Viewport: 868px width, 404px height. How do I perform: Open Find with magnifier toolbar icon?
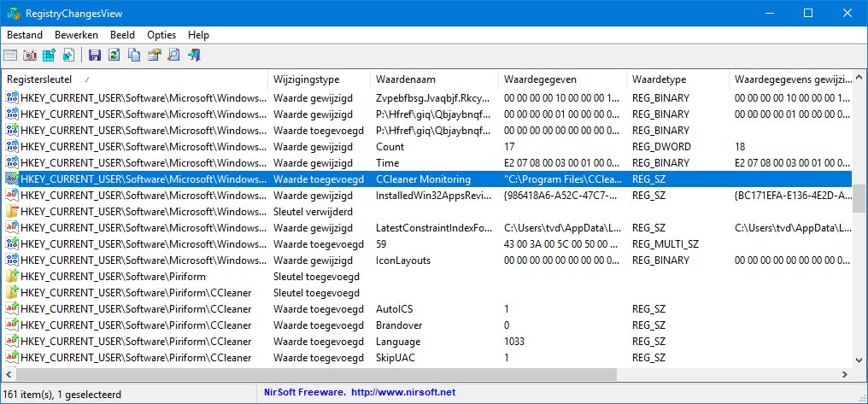[173, 55]
